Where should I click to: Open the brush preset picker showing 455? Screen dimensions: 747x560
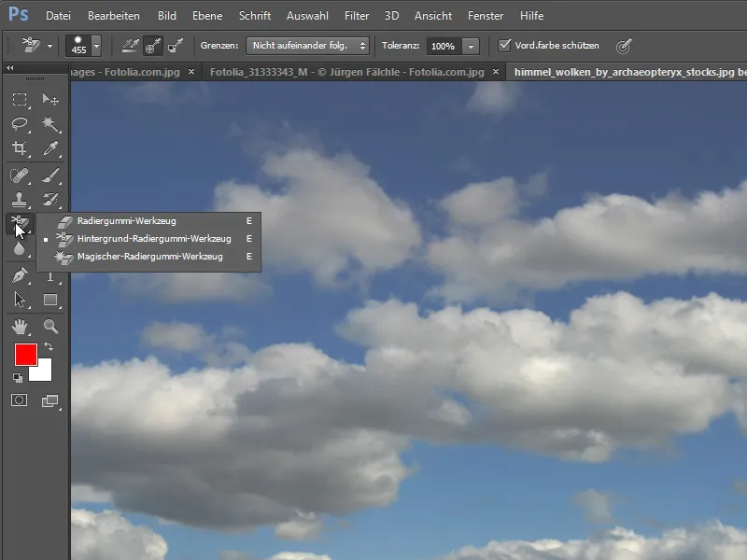[x=83, y=46]
